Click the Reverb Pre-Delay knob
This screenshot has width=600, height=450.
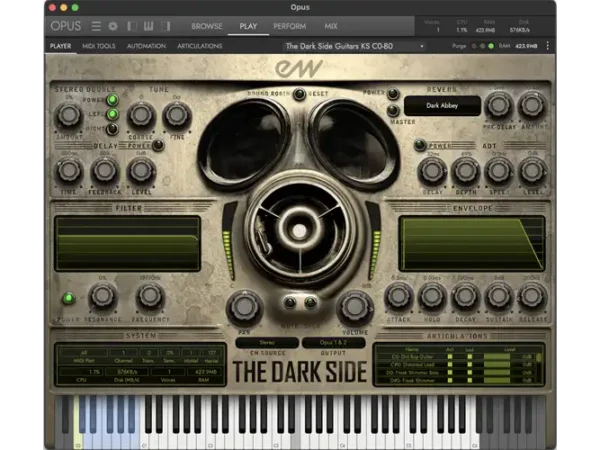coord(499,105)
